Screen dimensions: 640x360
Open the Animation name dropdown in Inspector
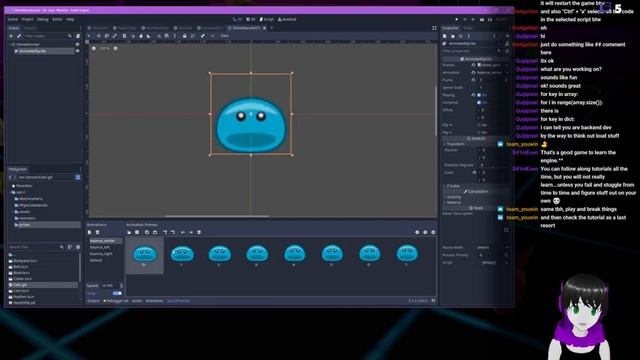493,73
